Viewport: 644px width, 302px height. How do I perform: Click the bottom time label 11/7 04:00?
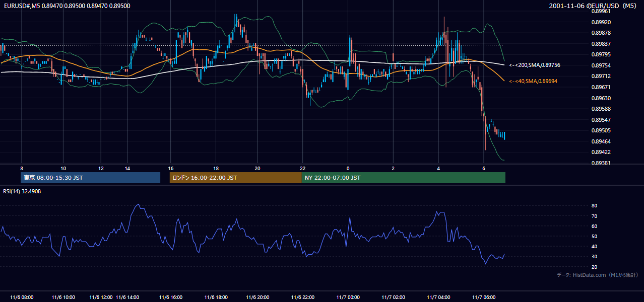(438, 297)
